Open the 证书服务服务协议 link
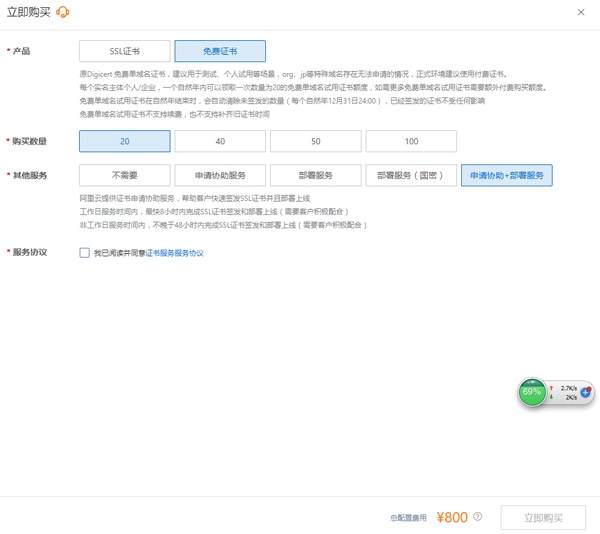The image size is (600, 534). (x=175, y=254)
